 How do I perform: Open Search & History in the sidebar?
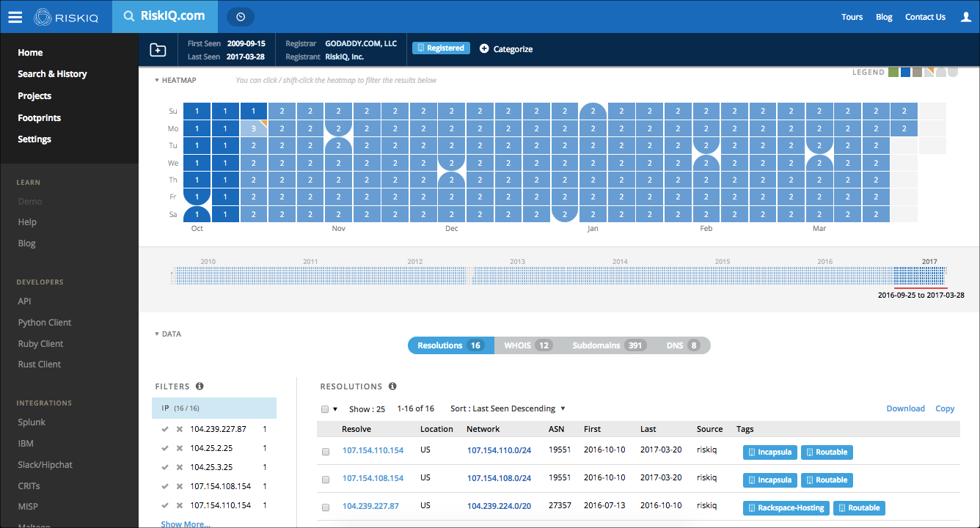52,74
